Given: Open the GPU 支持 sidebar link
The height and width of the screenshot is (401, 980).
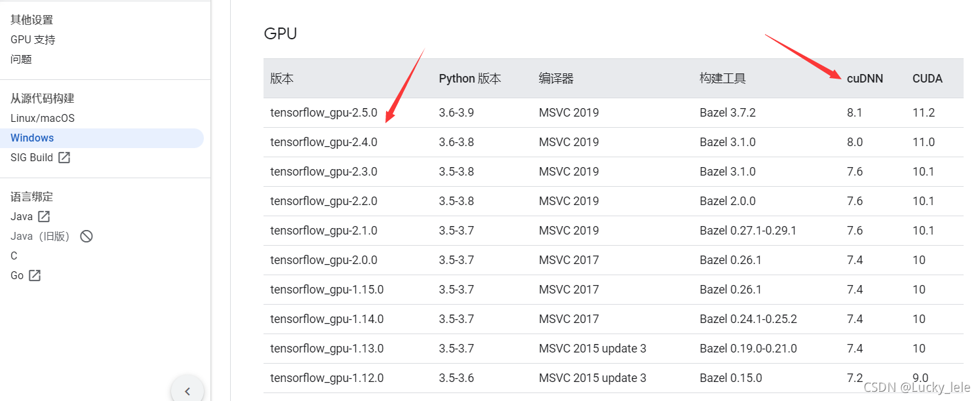Looking at the screenshot, I should click(33, 39).
